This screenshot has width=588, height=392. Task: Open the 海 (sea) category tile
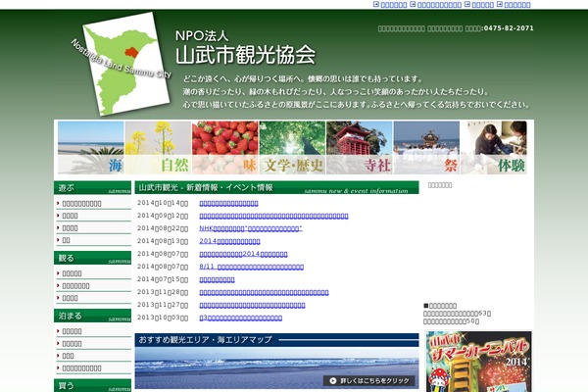coord(91,147)
